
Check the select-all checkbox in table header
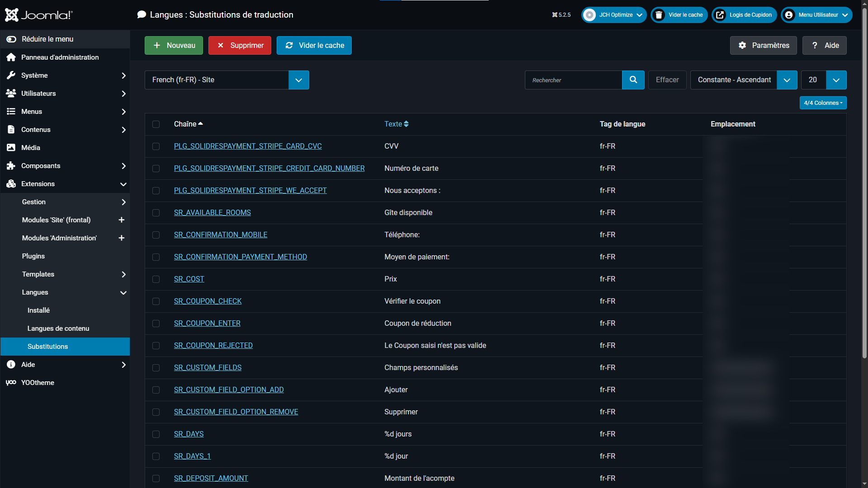point(156,124)
